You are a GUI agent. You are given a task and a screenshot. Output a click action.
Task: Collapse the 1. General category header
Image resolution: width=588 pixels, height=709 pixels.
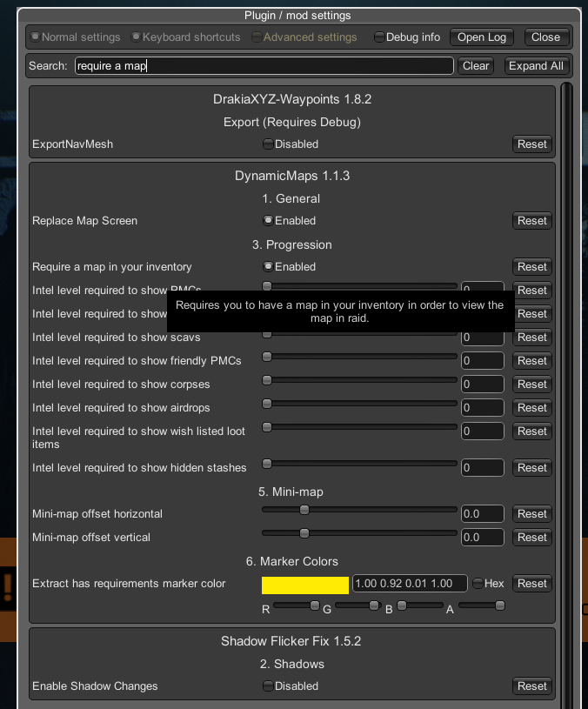(291, 198)
